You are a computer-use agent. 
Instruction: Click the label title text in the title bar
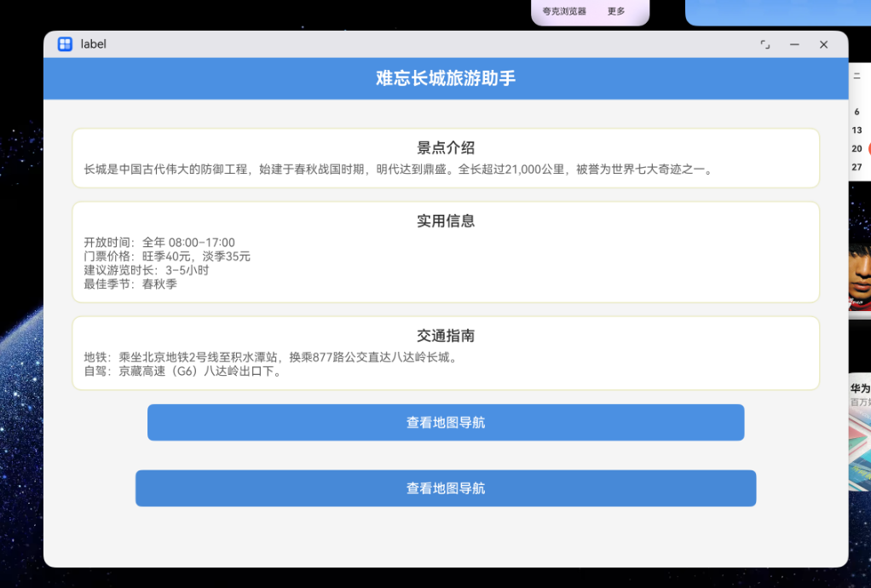[x=94, y=43]
